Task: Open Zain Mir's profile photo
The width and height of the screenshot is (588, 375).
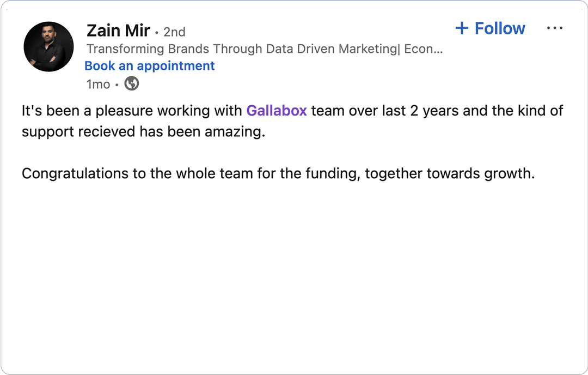Action: (48, 47)
